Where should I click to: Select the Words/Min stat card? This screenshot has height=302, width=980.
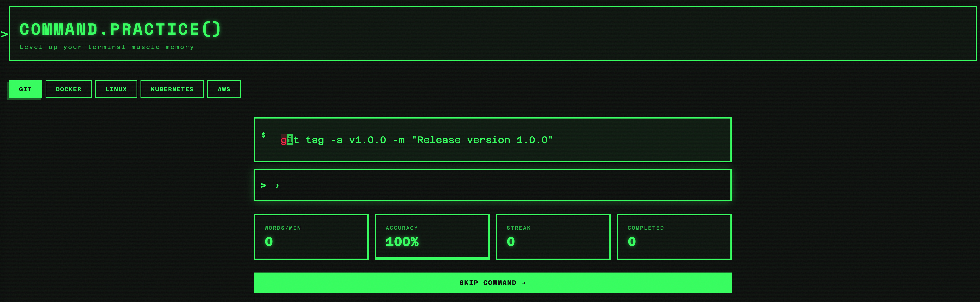pos(311,237)
